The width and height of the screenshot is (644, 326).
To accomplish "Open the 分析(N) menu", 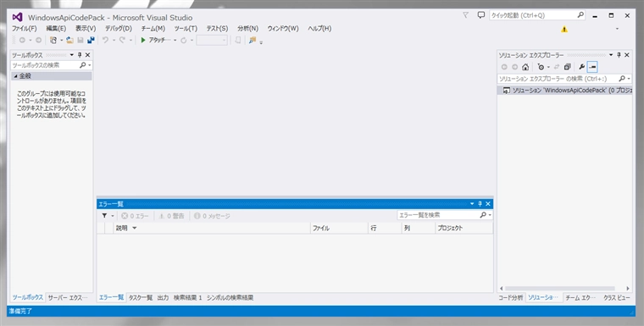I will [x=247, y=29].
